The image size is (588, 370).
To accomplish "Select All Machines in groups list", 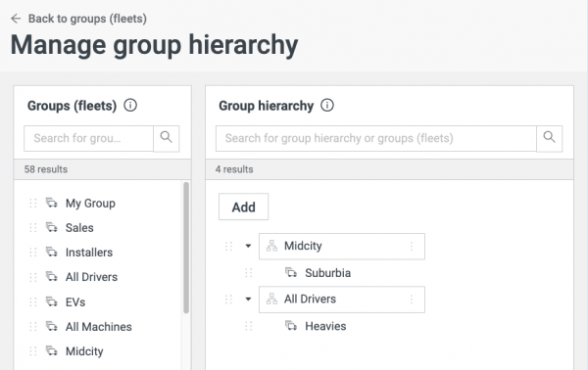I will (99, 327).
